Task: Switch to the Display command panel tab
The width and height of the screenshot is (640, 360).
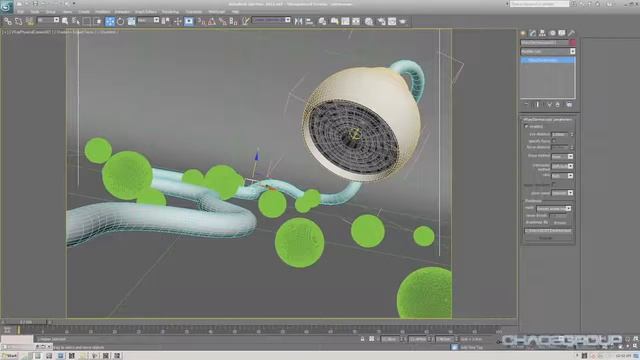Action: (x=562, y=33)
